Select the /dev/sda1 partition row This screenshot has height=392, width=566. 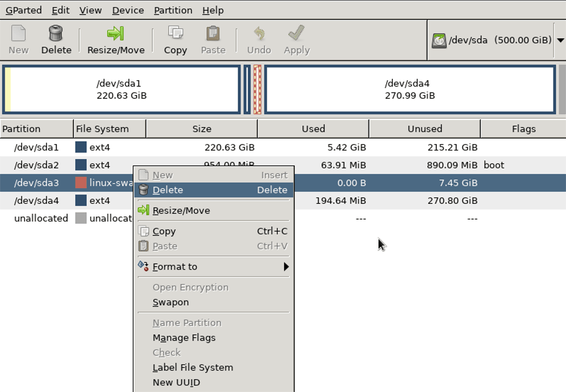click(283, 148)
